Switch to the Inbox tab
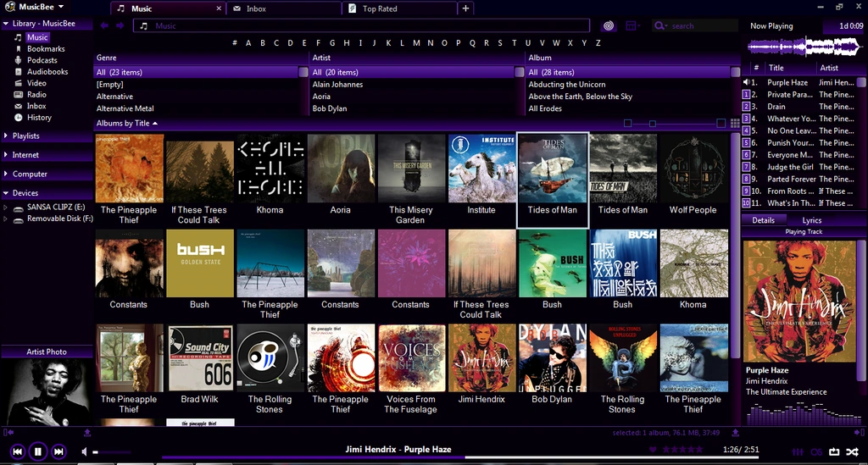This screenshot has width=868, height=465. click(x=283, y=8)
